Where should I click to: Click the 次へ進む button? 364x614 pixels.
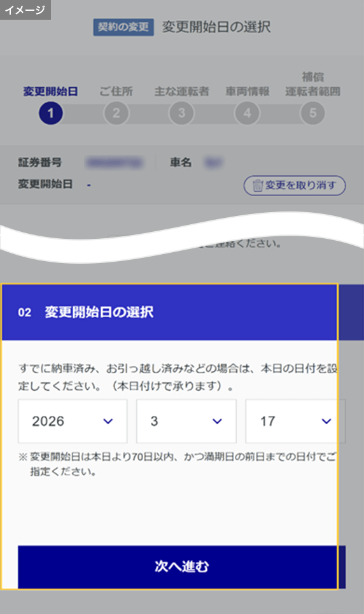pos(181,567)
